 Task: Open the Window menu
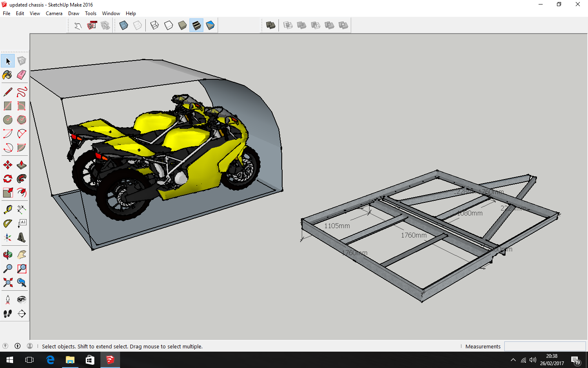point(111,13)
